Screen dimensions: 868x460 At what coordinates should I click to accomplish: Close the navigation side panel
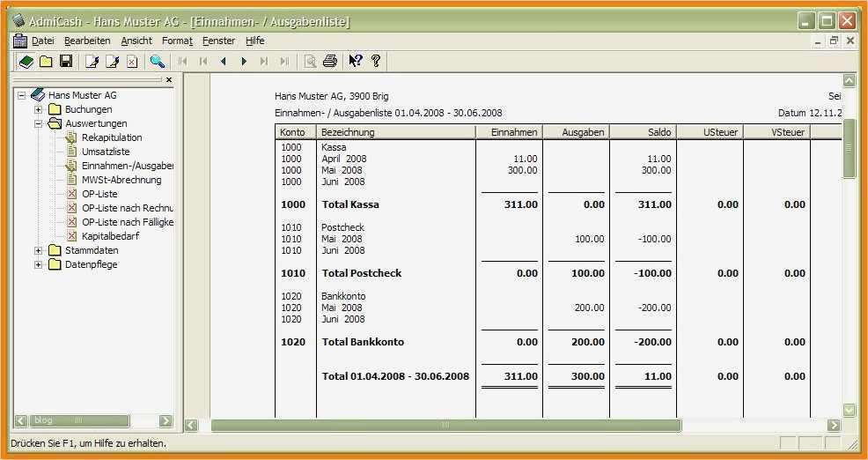pyautogui.click(x=169, y=80)
